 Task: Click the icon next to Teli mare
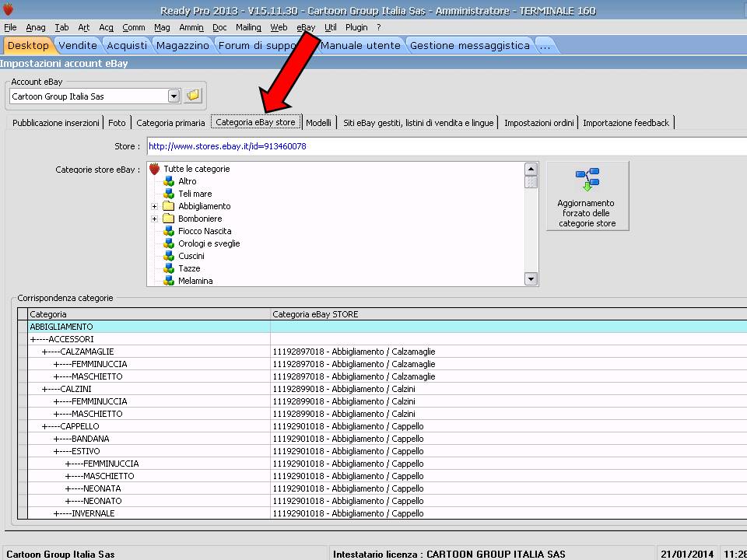169,194
